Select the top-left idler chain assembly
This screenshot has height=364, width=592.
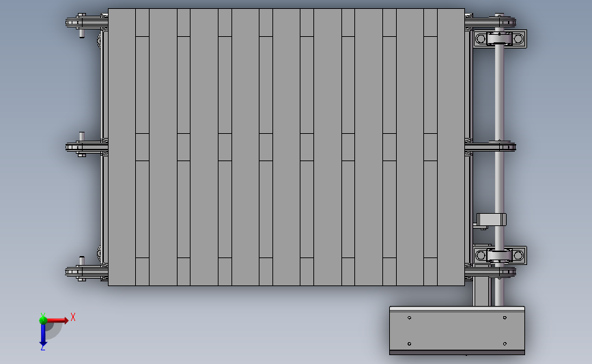pyautogui.click(x=87, y=23)
